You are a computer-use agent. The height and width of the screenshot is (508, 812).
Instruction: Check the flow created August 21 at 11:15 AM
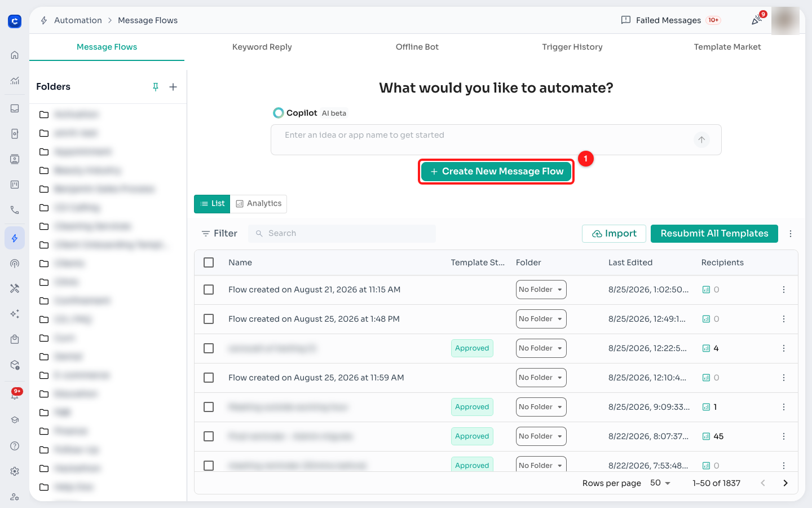209,290
